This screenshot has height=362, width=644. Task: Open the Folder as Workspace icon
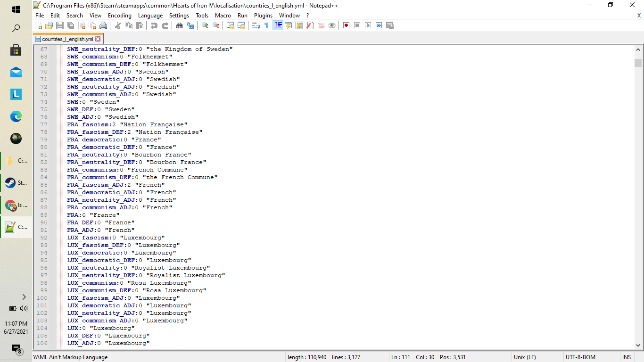pyautogui.click(x=321, y=25)
